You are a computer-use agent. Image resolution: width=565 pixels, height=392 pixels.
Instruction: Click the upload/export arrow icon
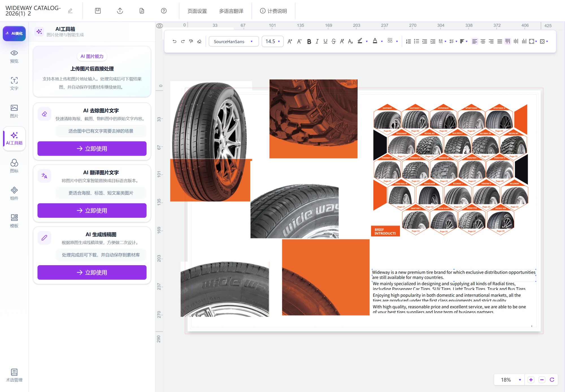click(x=120, y=11)
